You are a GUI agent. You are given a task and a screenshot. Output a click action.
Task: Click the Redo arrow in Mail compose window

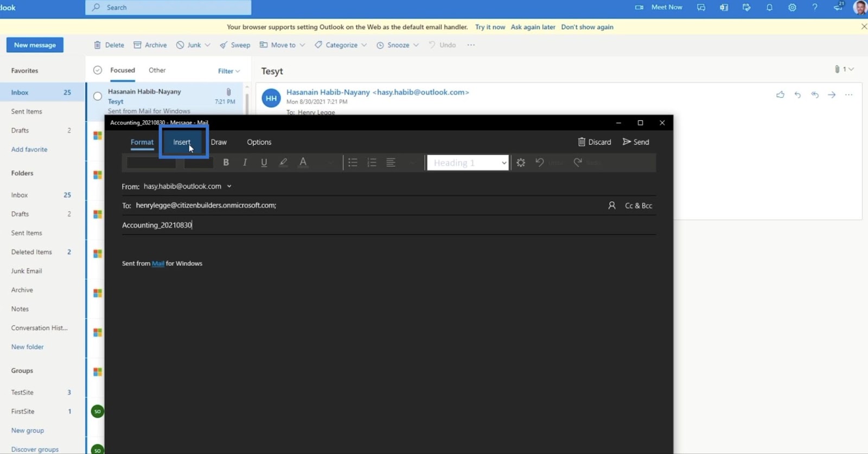pos(578,162)
